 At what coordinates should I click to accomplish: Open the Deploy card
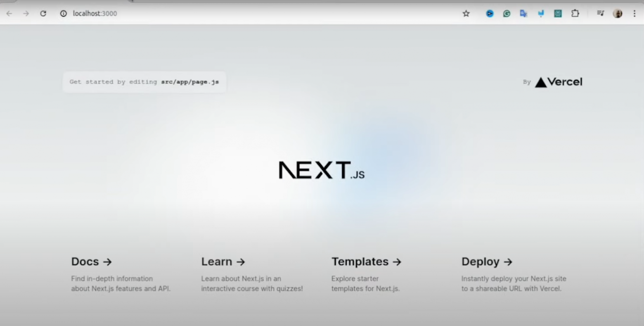click(x=514, y=274)
